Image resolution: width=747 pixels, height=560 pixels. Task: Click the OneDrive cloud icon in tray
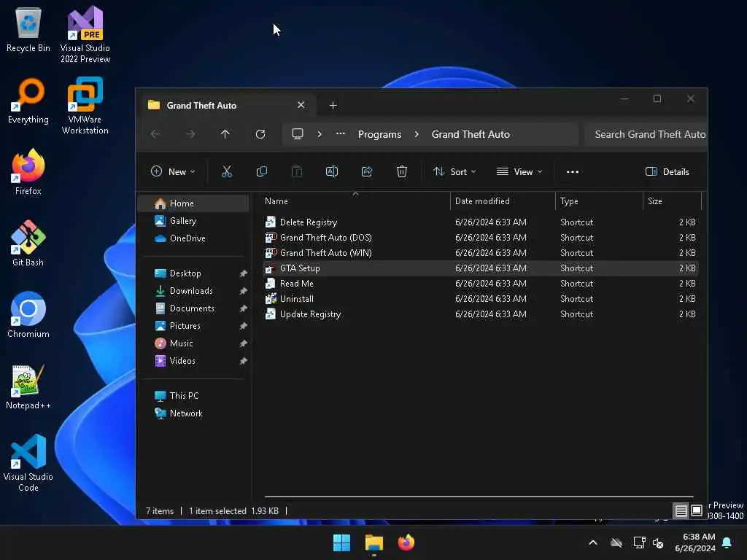[616, 542]
